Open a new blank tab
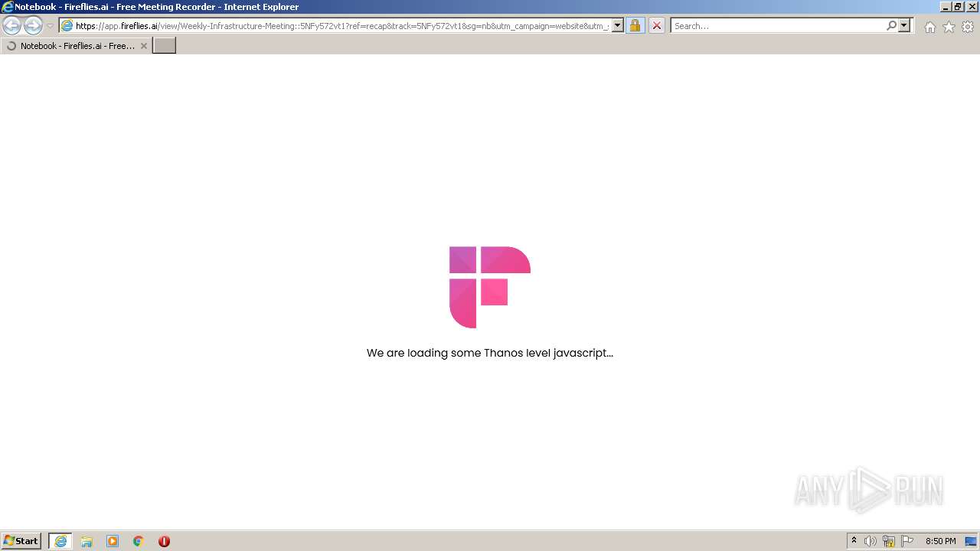 tap(165, 46)
